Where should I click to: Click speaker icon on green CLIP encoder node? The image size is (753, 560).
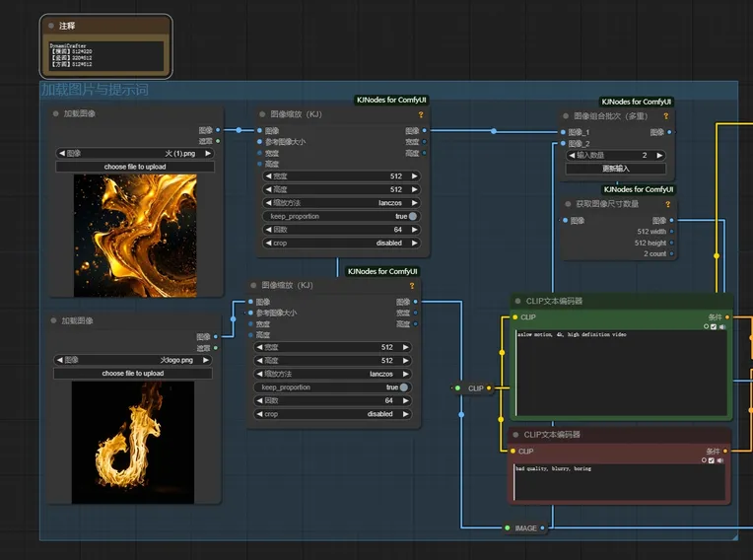(721, 326)
